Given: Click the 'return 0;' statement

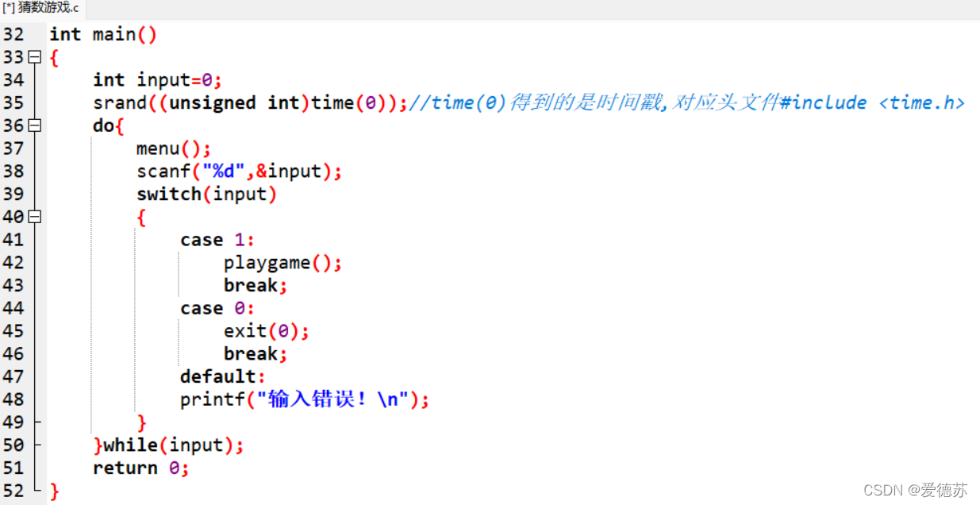Looking at the screenshot, I should tap(141, 468).
